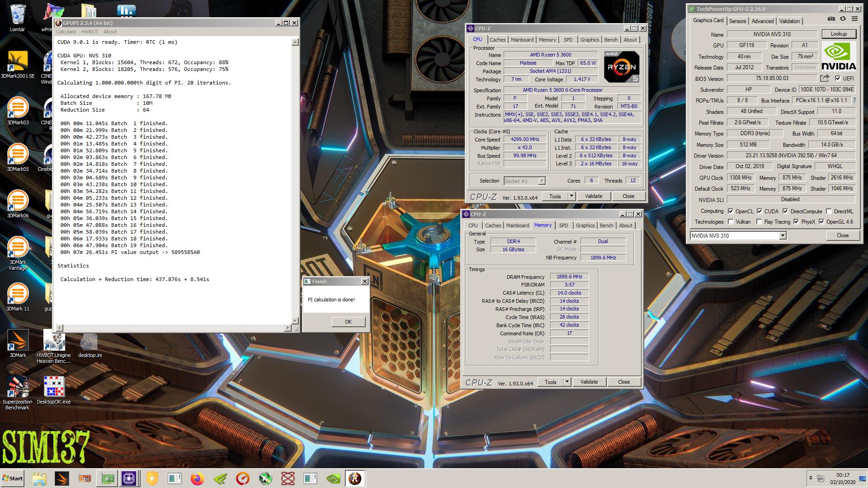Screen dimensions: 868x488
Task: Toggle the DirectCompute checkbox
Action: click(x=785, y=211)
